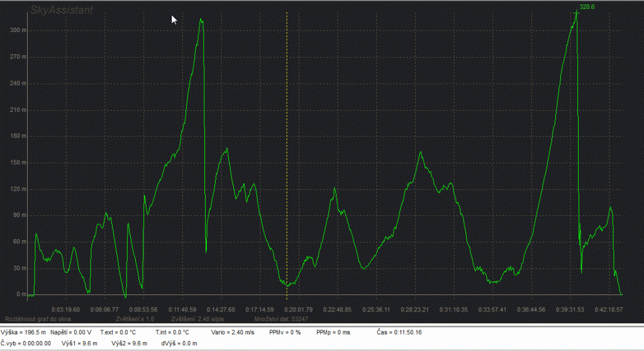The width and height of the screenshot is (644, 351).
Task: Click the "Vario = 2.40 m/s" status value
Action: (x=232, y=331)
